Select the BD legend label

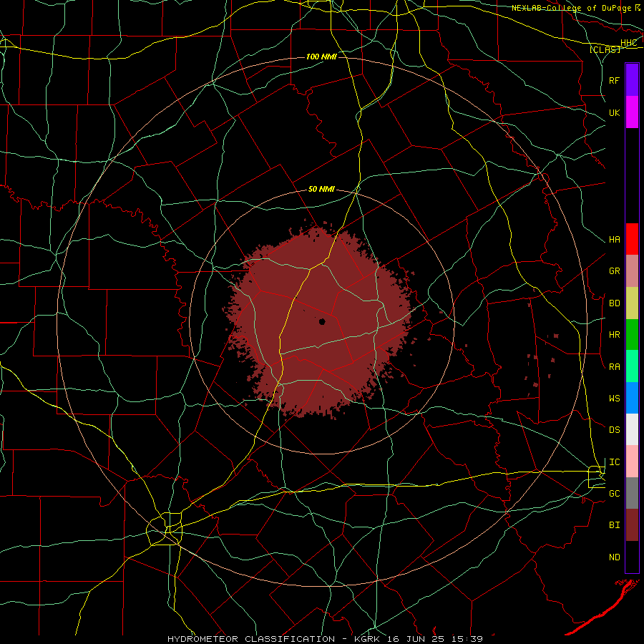click(x=614, y=303)
